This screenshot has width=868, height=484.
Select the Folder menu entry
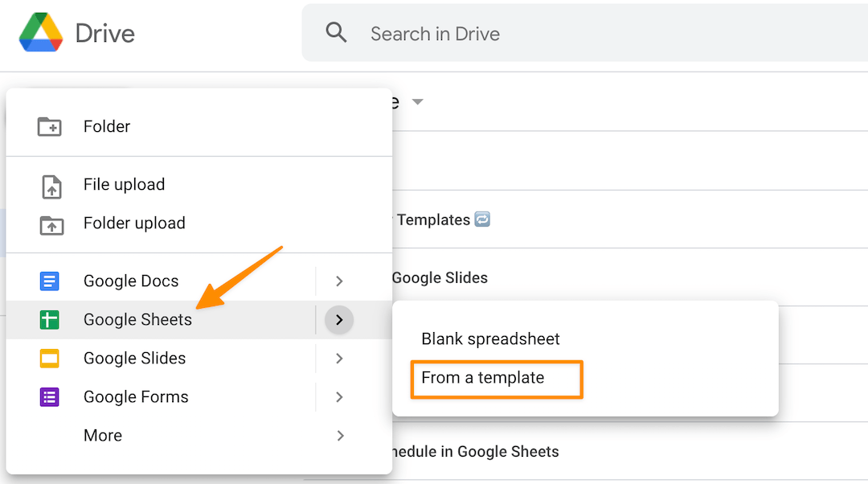tap(107, 126)
